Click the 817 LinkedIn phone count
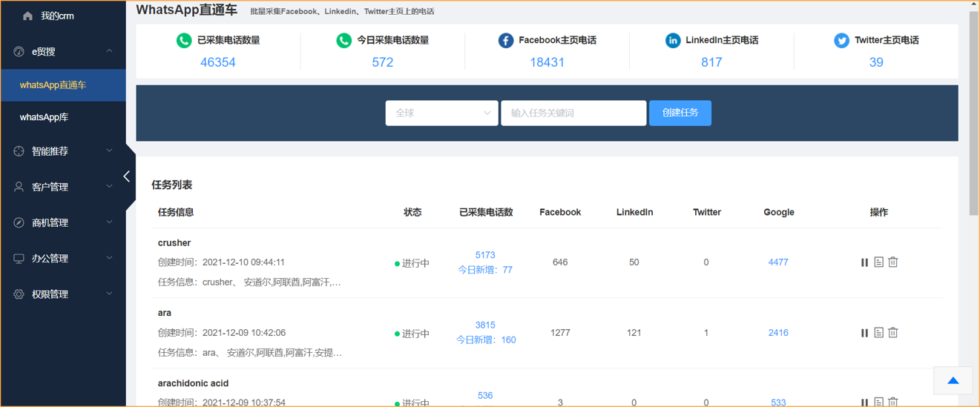Viewport: 980px width, 407px height. click(711, 62)
